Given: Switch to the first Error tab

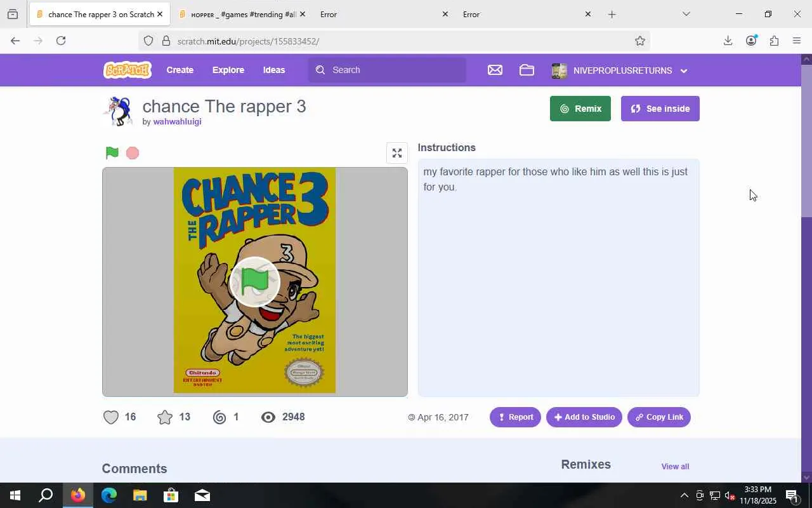Looking at the screenshot, I should [384, 14].
